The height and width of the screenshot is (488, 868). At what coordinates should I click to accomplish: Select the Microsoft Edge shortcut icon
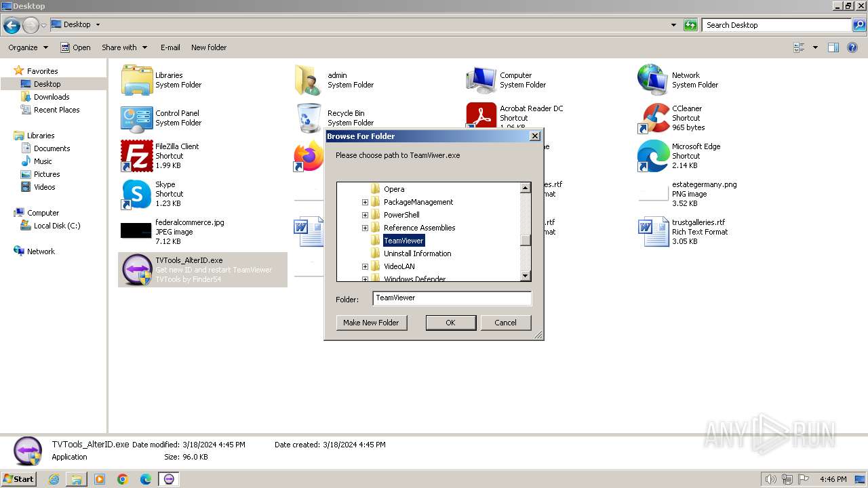pyautogui.click(x=654, y=156)
